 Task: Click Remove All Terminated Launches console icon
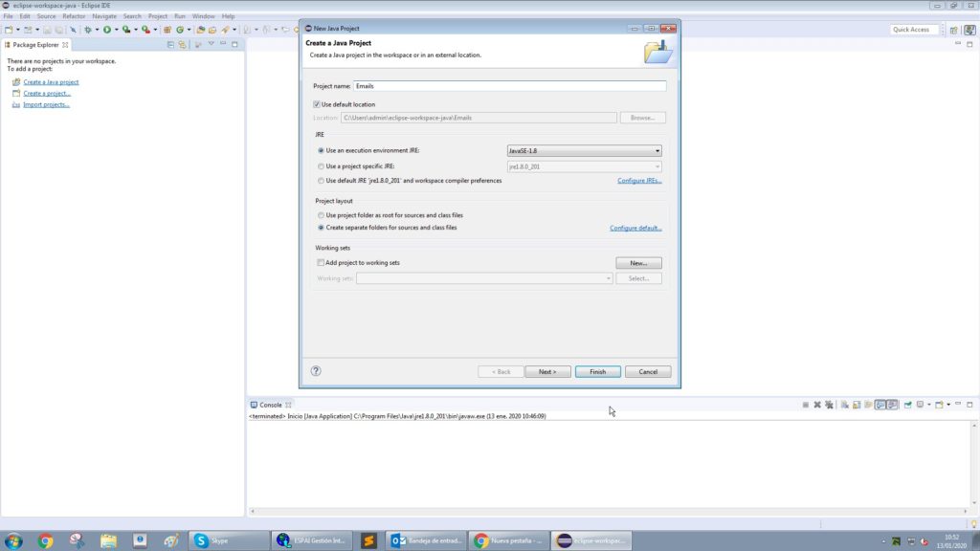pos(829,405)
